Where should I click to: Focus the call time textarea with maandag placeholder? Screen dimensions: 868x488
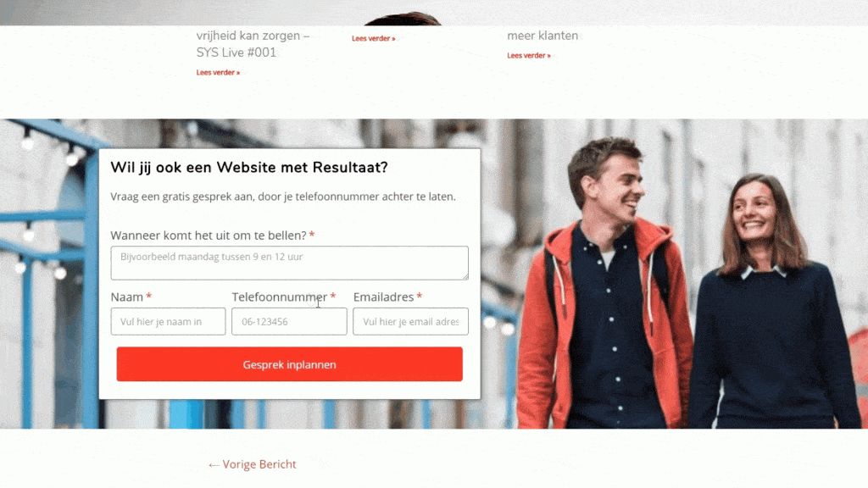pyautogui.click(x=290, y=263)
